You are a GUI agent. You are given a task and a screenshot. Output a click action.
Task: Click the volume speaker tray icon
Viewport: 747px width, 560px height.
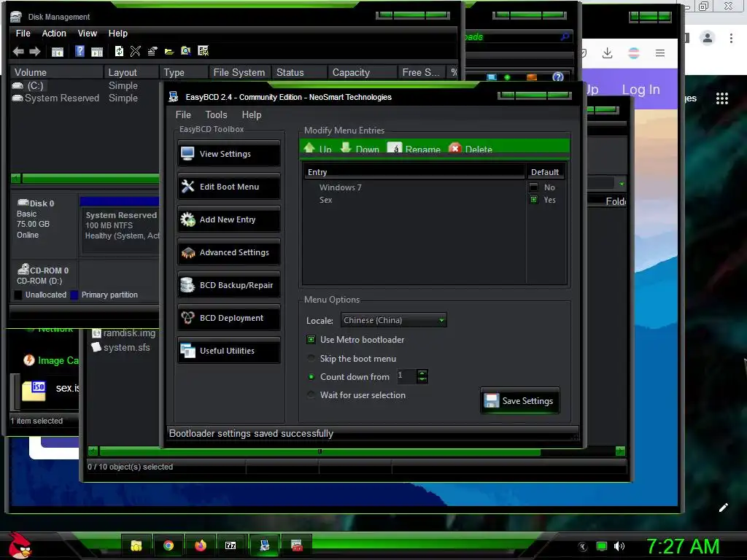coord(619,546)
